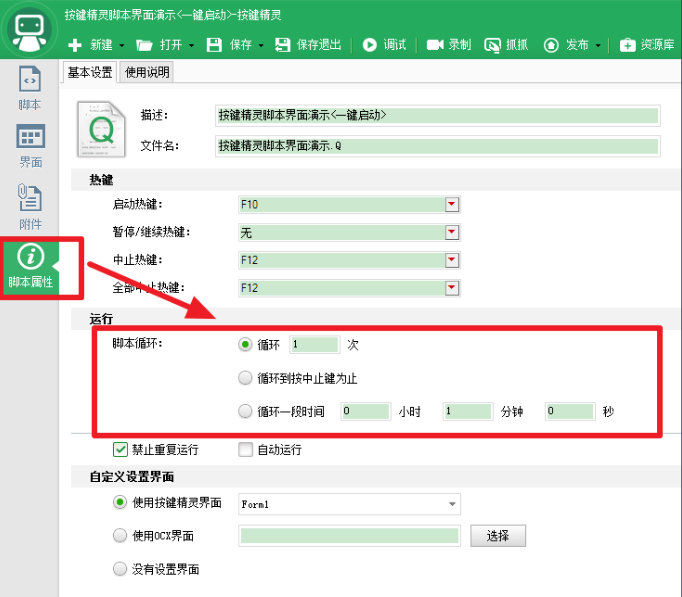This screenshot has width=682, height=597.
Task: Select 循环到按中止键为止 radio button
Action: (x=245, y=378)
